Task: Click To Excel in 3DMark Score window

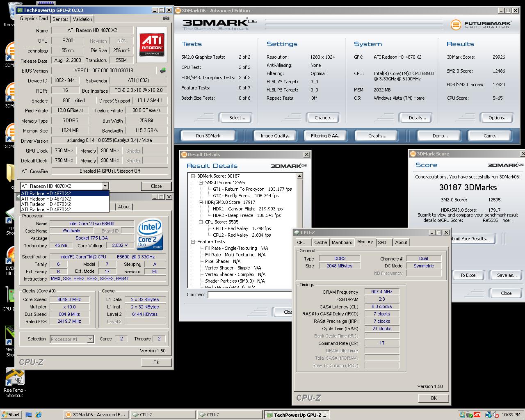Action: coord(468,275)
